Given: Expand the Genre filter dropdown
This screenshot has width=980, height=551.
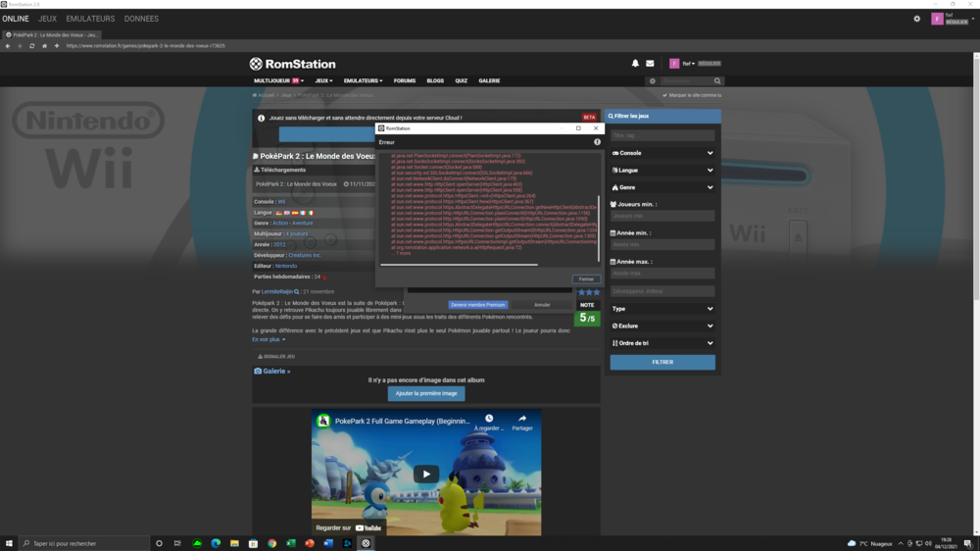Looking at the screenshot, I should pos(662,187).
